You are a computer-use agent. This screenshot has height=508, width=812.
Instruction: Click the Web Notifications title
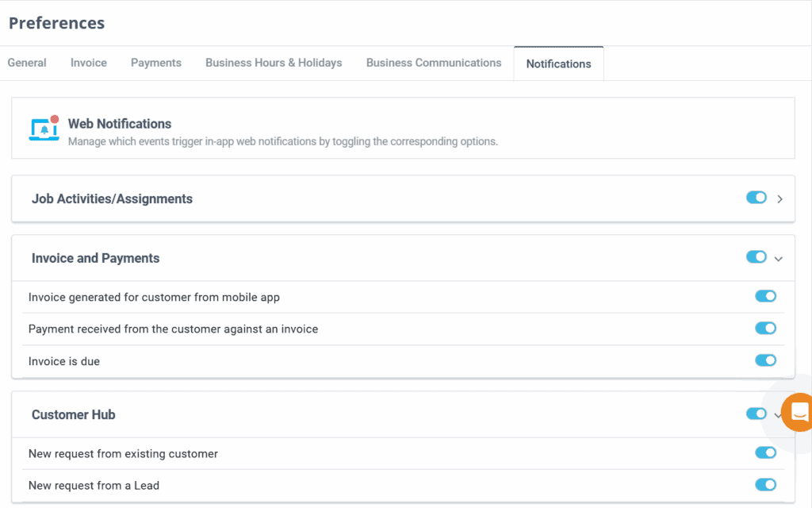[120, 124]
